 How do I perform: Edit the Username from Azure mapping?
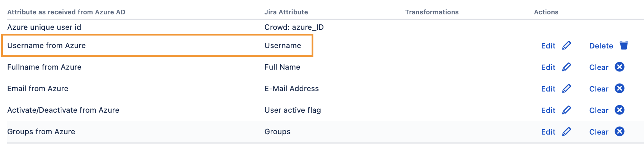[x=548, y=46]
